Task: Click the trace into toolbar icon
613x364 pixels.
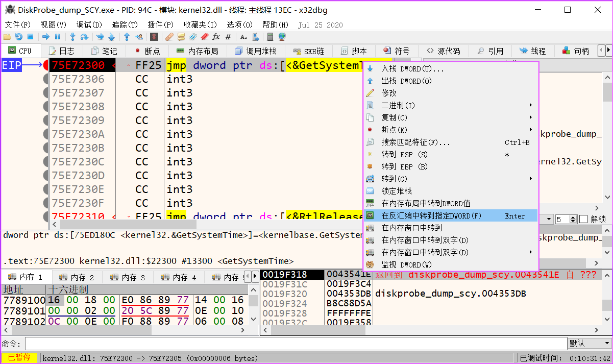Action: pyautogui.click(x=100, y=37)
